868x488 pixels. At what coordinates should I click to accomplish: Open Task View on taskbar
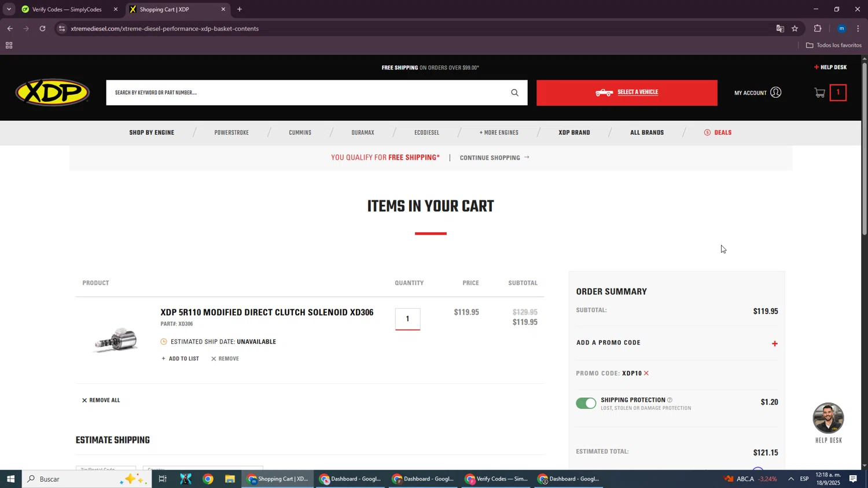[163, 479]
